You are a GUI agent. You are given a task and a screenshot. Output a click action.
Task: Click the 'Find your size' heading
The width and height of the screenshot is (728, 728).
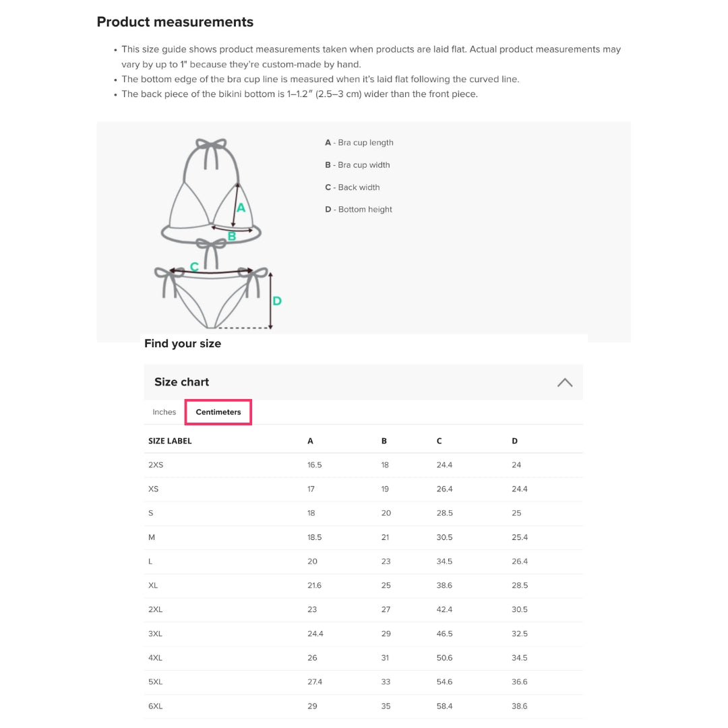[183, 344]
